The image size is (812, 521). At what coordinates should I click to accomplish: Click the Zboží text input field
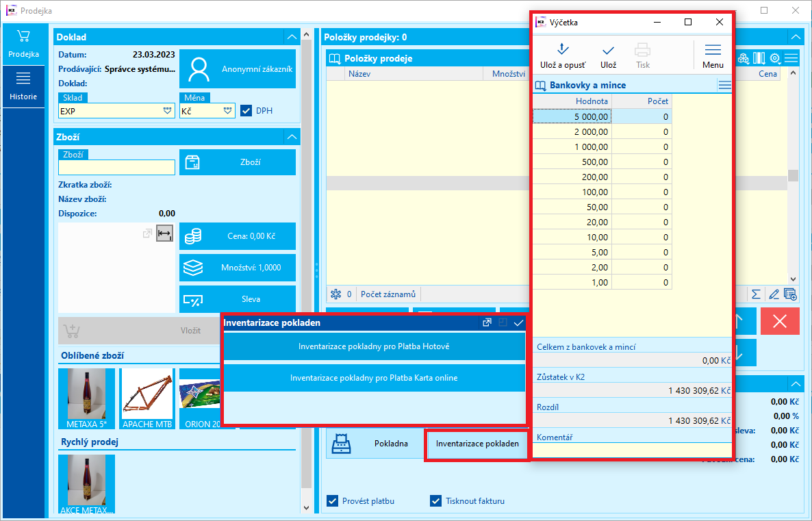pos(116,167)
